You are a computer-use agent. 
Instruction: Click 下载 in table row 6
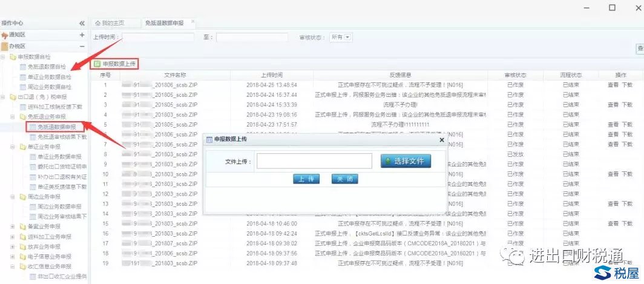[627, 134]
